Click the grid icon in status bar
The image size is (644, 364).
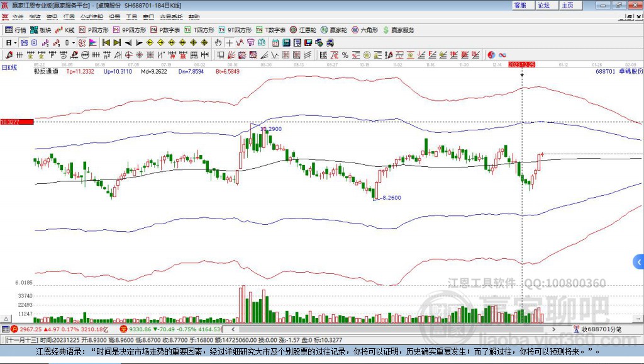(5, 329)
